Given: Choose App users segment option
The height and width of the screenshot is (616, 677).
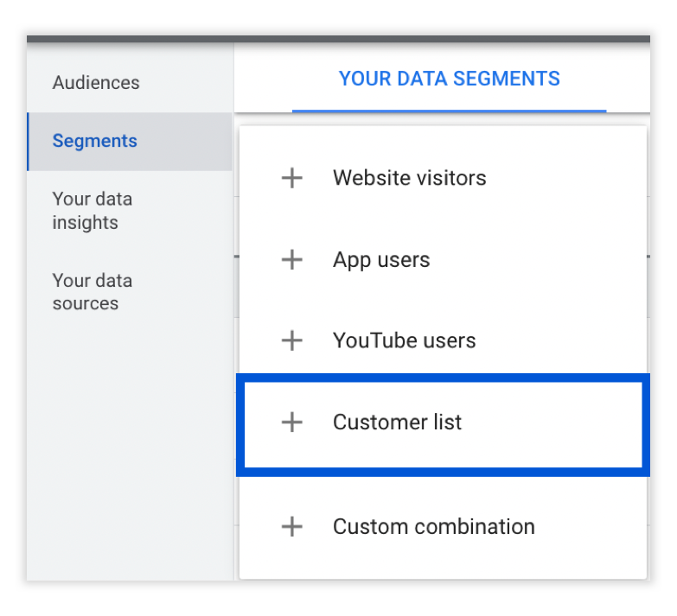Looking at the screenshot, I should click(x=443, y=259).
